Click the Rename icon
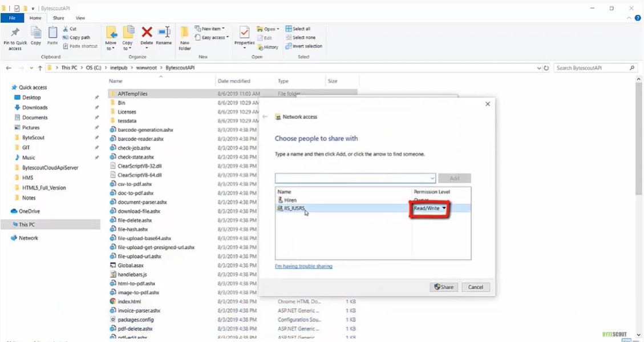The width and height of the screenshot is (644, 342). pyautogui.click(x=164, y=32)
